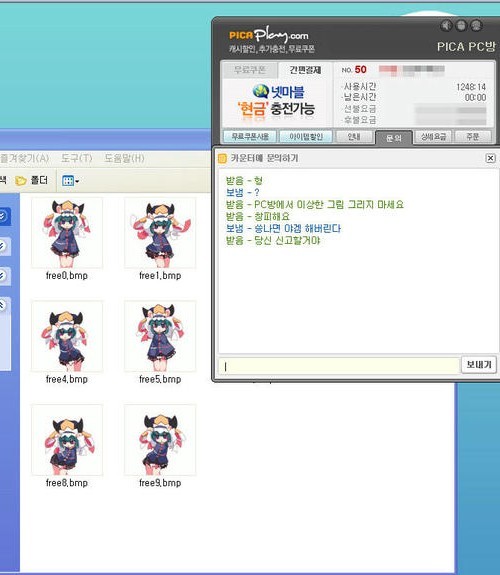This screenshot has width=500, height=575.
Task: Open the 도구(T) menu in Explorer
Action: (x=76, y=158)
